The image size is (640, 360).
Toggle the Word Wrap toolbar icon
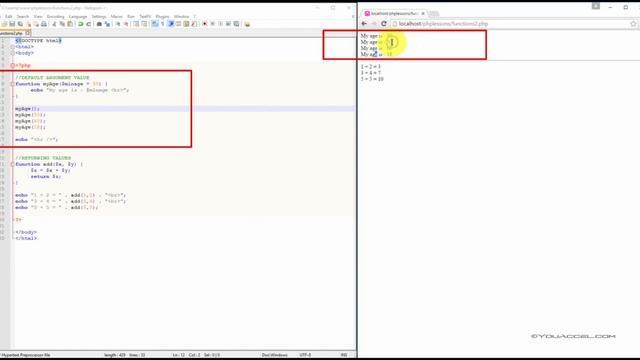click(155, 24)
